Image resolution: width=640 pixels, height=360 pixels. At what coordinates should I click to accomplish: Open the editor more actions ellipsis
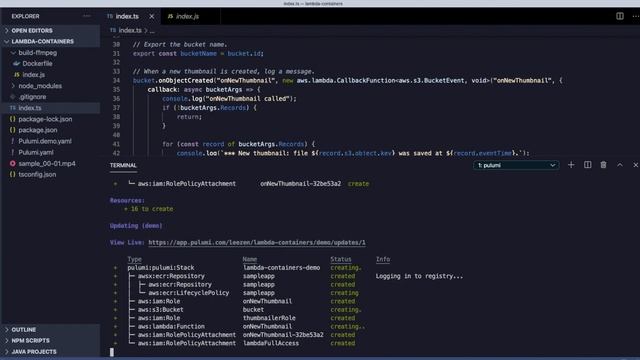636,16
